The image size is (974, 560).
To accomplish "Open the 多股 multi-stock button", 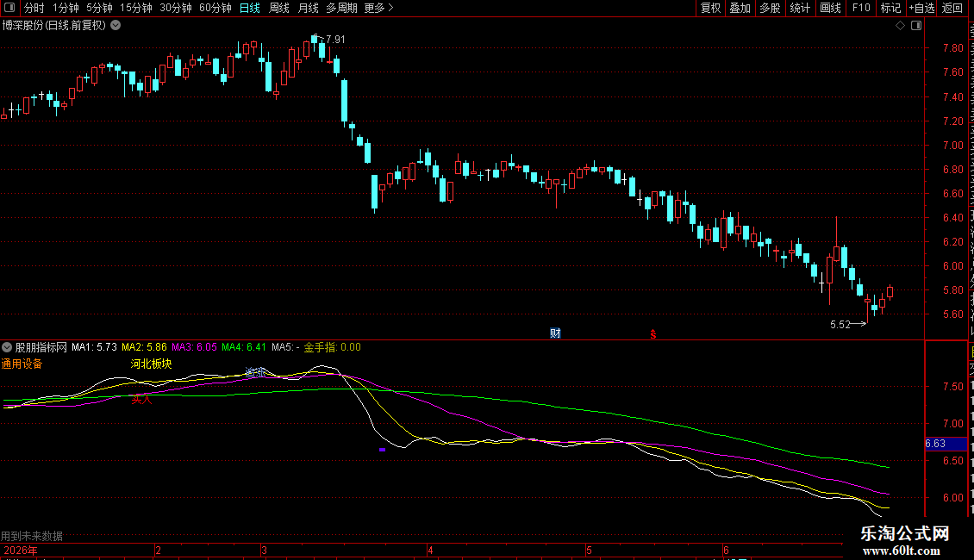I will pyautogui.click(x=771, y=8).
